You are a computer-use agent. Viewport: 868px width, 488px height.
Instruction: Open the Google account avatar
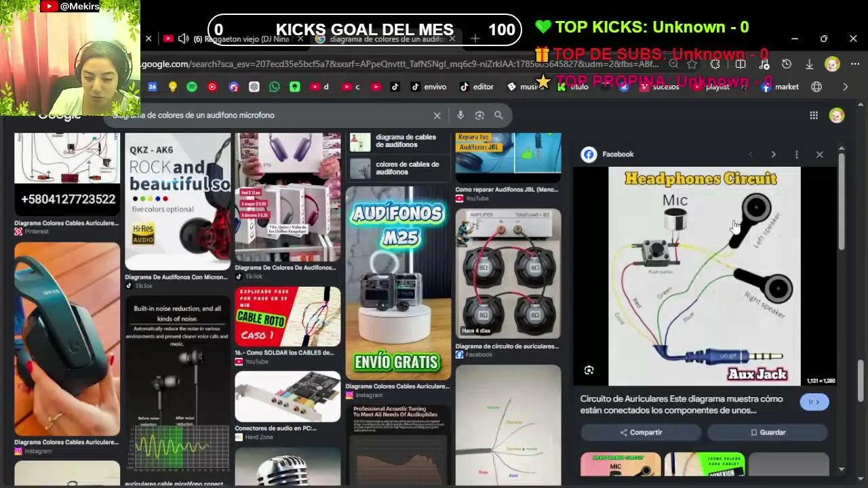pyautogui.click(x=837, y=115)
